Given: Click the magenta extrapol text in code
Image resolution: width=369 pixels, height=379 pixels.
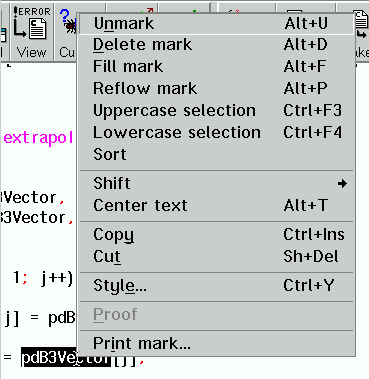Looking at the screenshot, I should (x=38, y=138).
